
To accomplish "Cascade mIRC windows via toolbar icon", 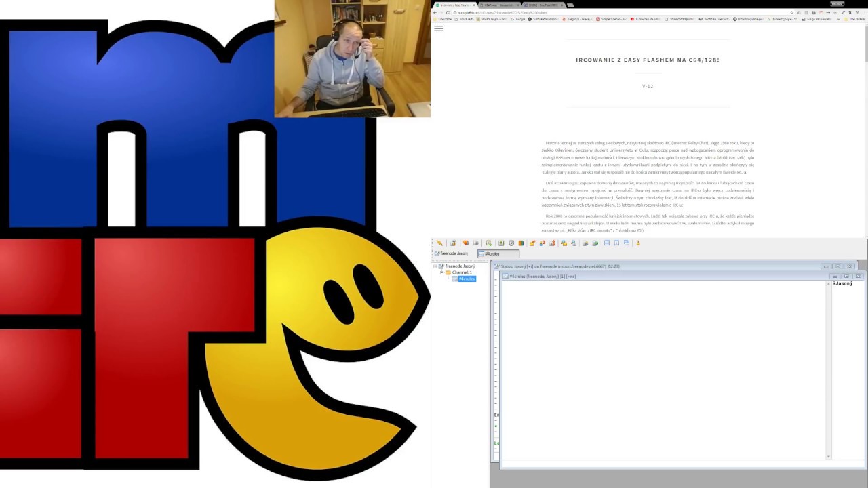I will [x=627, y=243].
